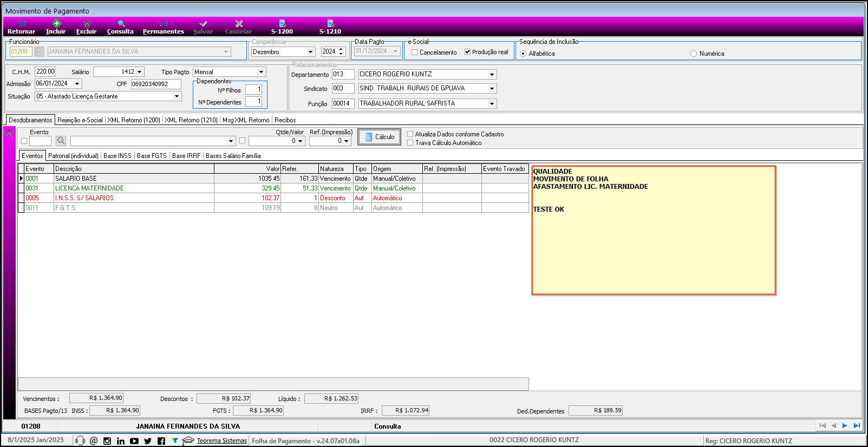This screenshot has width=868, height=447.
Task: Click the Excluir trash icon
Action: 87,24
